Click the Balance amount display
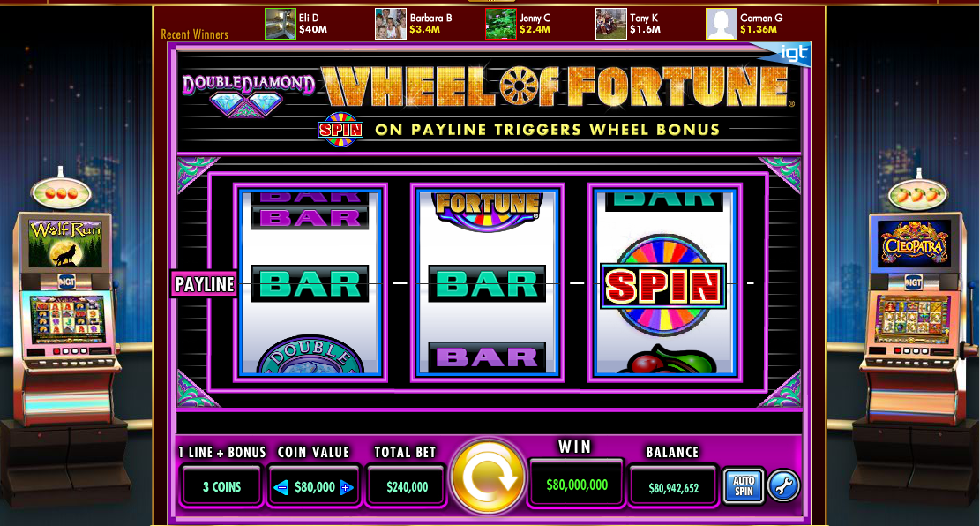Image resolution: width=980 pixels, height=526 pixels. pos(672,487)
